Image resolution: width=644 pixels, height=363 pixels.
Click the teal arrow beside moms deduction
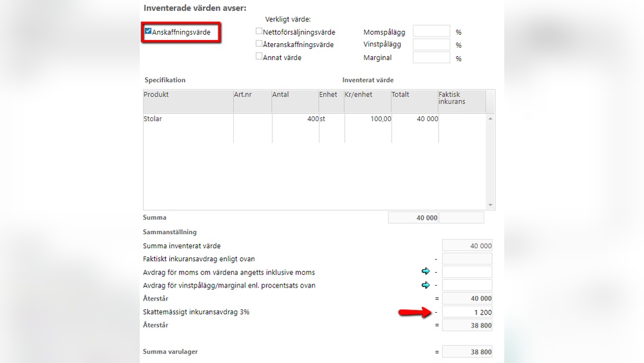(426, 271)
